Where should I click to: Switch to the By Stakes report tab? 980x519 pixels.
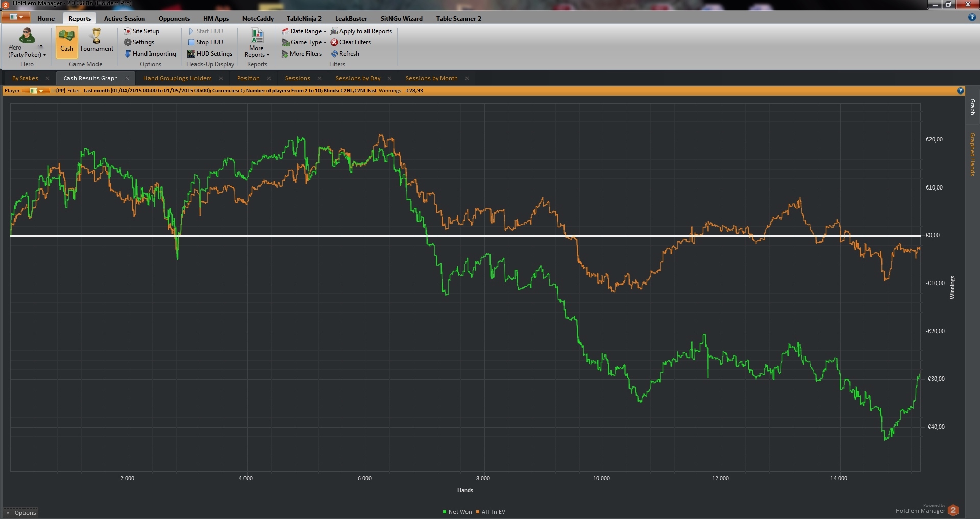click(25, 78)
